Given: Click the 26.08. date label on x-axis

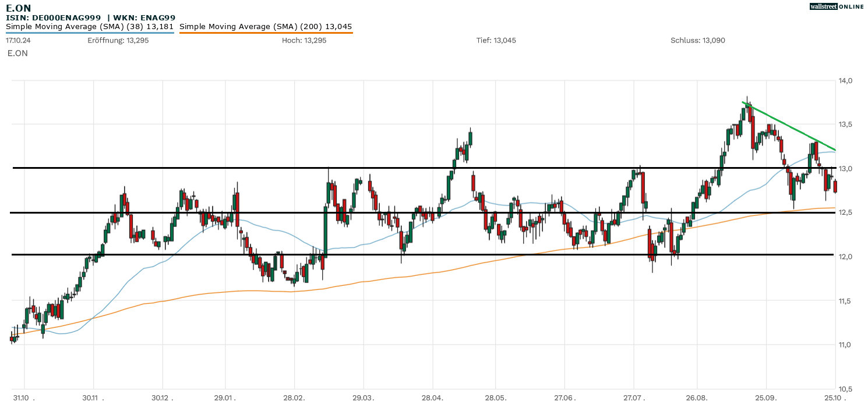Looking at the screenshot, I should tap(697, 396).
